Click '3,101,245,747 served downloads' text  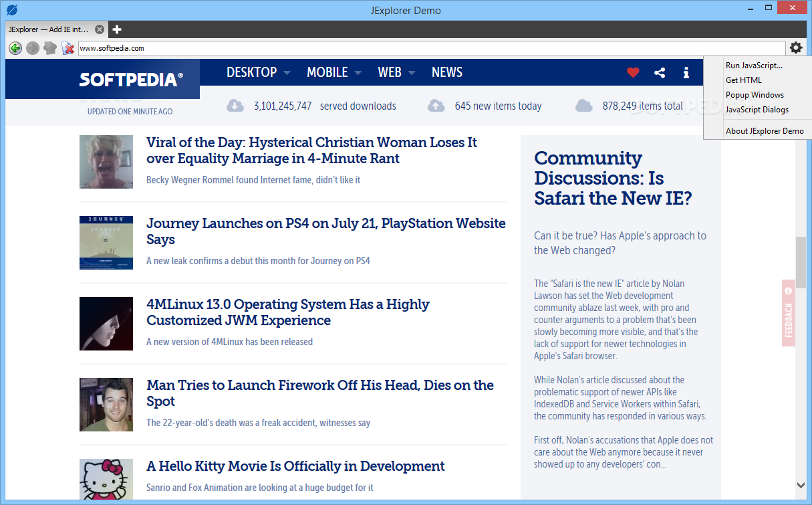325,106
